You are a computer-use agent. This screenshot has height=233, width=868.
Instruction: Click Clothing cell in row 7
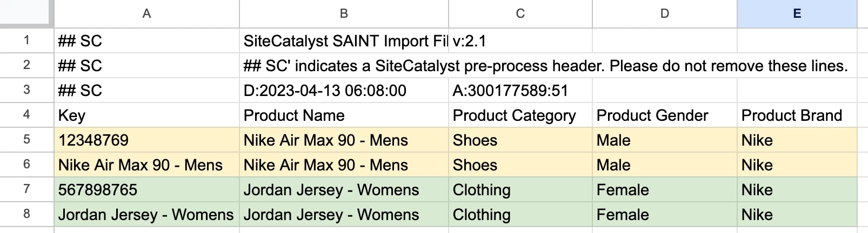[520, 189]
